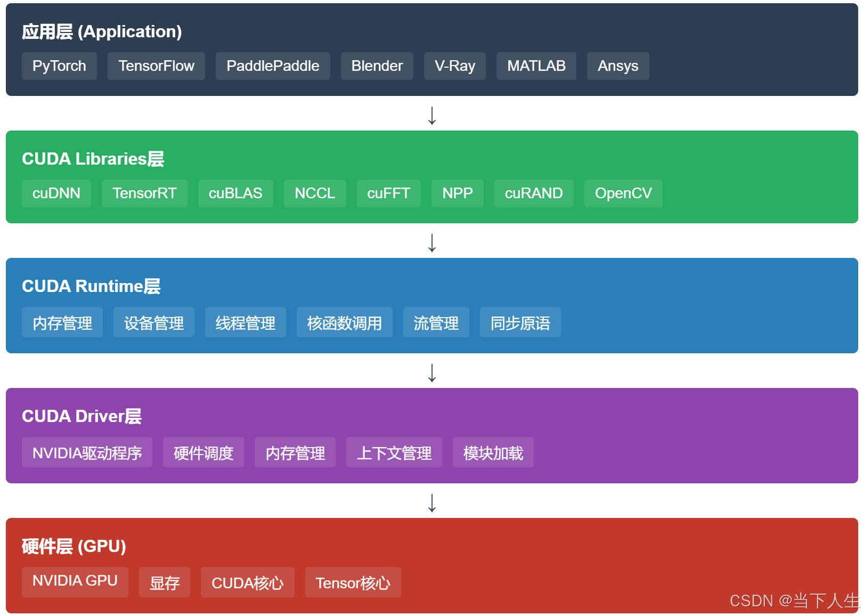Image resolution: width=863 pixels, height=616 pixels.
Task: Click the CUDA Driver层 heading
Action: 82,416
